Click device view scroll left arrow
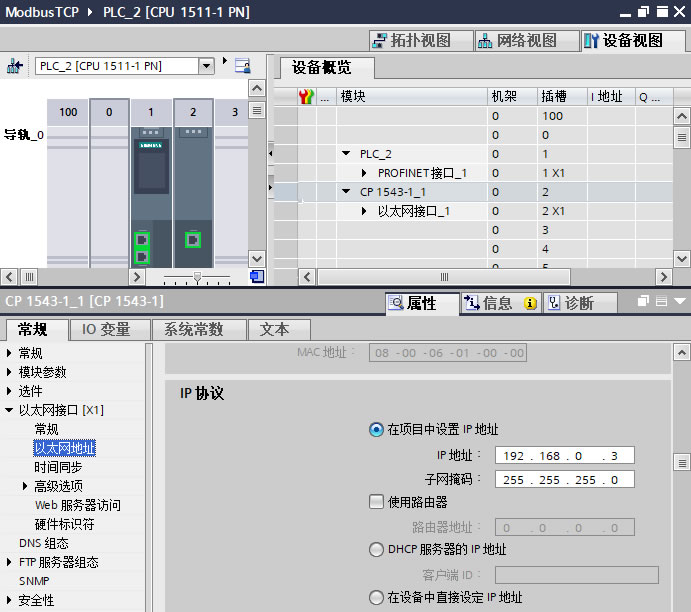Image resolution: width=691 pixels, height=612 pixels. click(9, 277)
